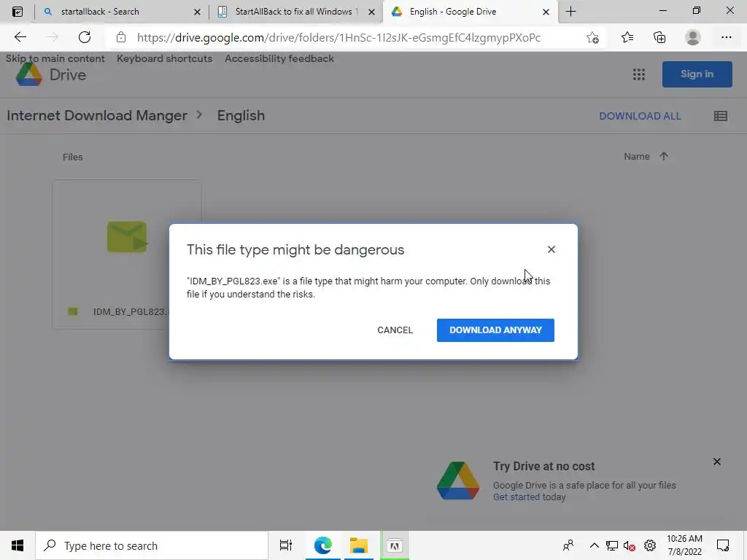Refresh the current page

point(85,37)
